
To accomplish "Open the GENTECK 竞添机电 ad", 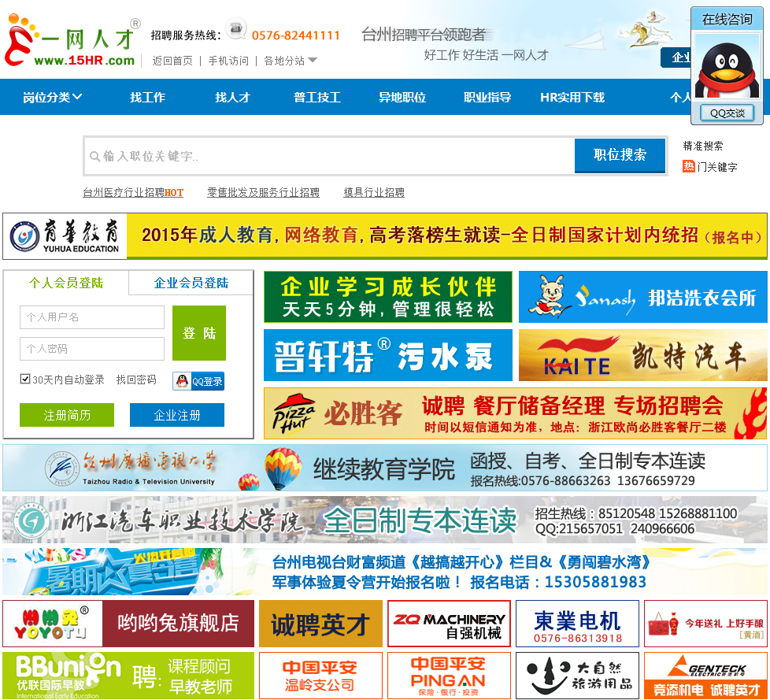I will click(705, 676).
